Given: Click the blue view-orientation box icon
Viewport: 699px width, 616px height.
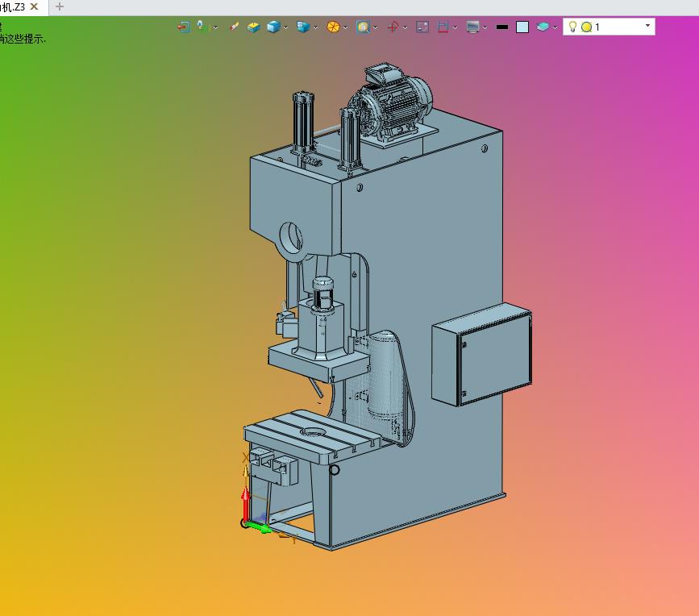Looking at the screenshot, I should point(303,27).
